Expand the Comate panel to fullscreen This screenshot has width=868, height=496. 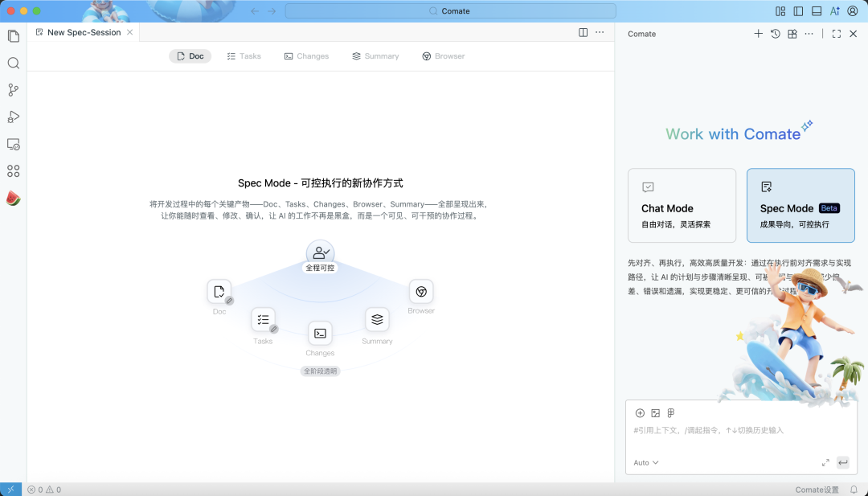[837, 34]
